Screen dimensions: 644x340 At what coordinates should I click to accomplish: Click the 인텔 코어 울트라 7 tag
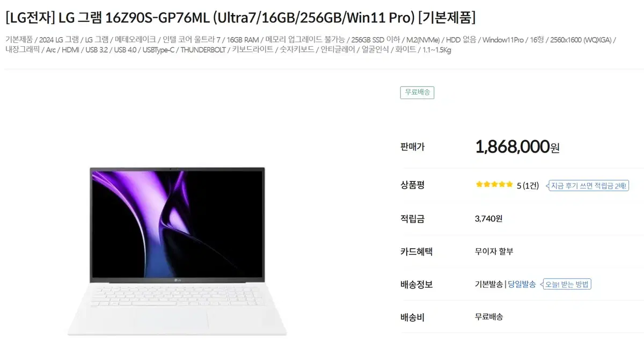tap(192, 39)
